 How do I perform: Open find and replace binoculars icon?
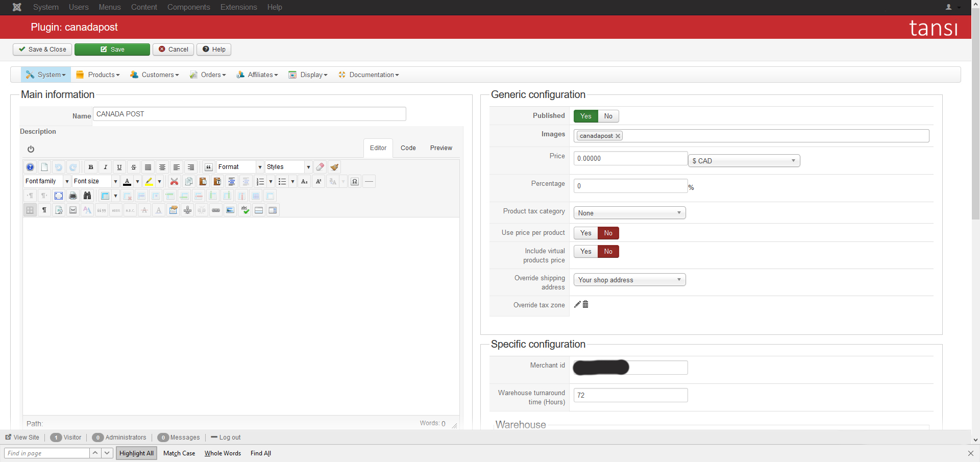click(87, 196)
